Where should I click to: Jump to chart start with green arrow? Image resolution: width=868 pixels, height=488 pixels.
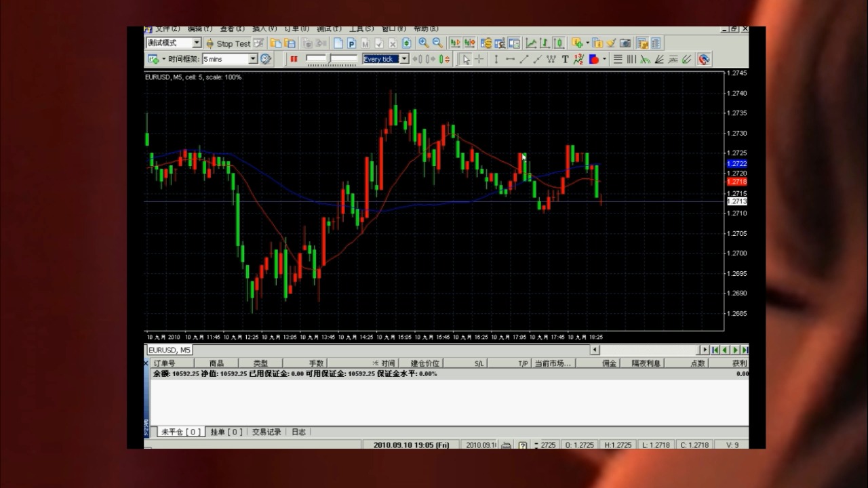click(715, 350)
